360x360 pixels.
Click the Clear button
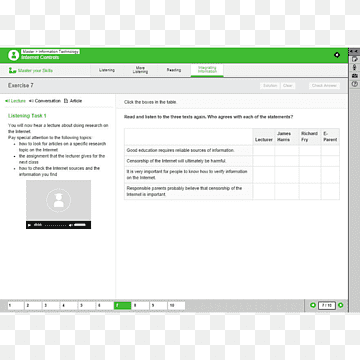288,86
